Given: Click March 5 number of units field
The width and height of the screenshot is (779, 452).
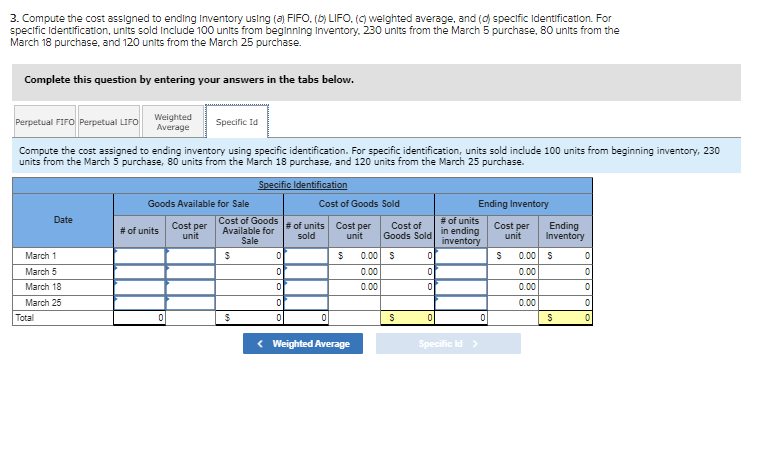Looking at the screenshot, I should click(140, 272).
